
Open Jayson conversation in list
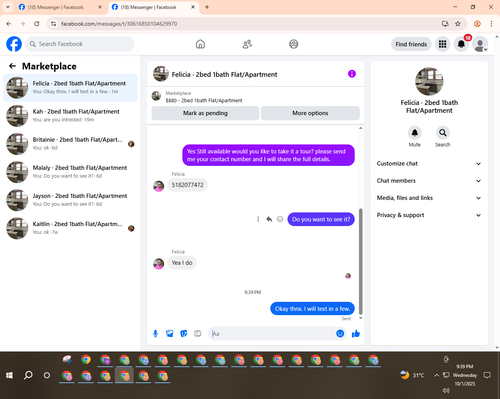(x=70, y=200)
